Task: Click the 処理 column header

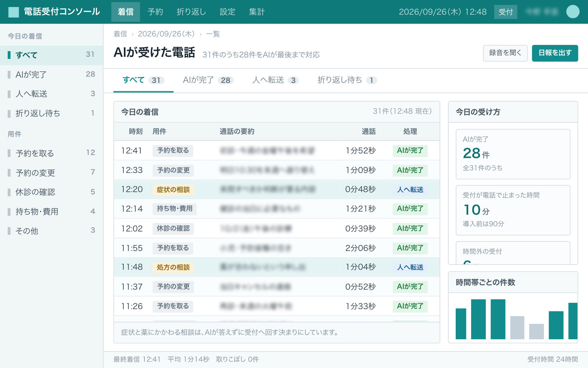Action: tap(410, 131)
